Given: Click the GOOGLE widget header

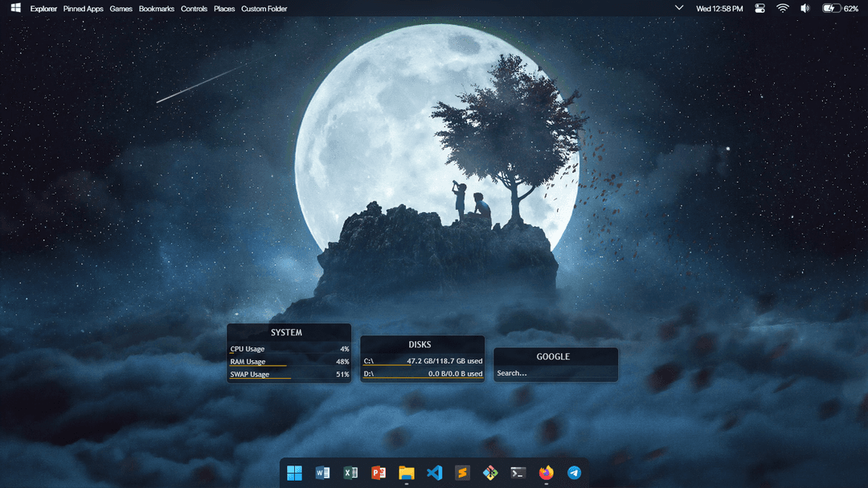Looking at the screenshot, I should click(x=553, y=357).
